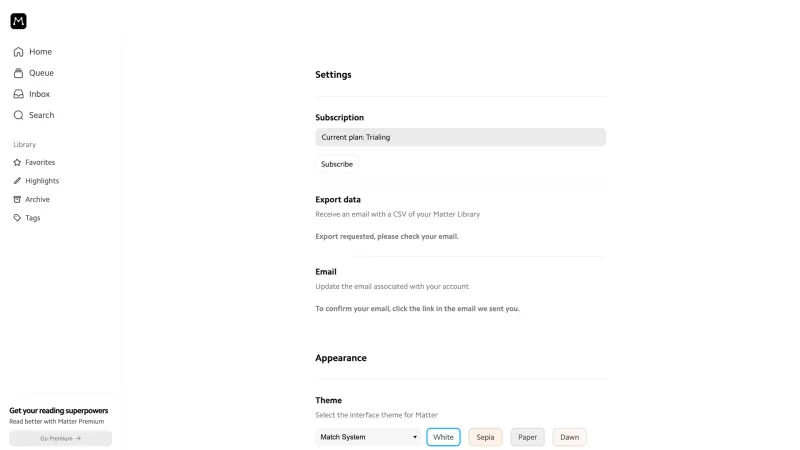The height and width of the screenshot is (450, 800).
Task: Go to the Queue menu item
Action: point(41,73)
